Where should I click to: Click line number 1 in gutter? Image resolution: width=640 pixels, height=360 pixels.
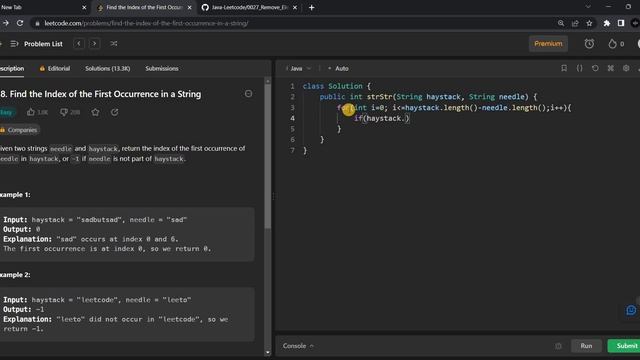click(x=292, y=86)
